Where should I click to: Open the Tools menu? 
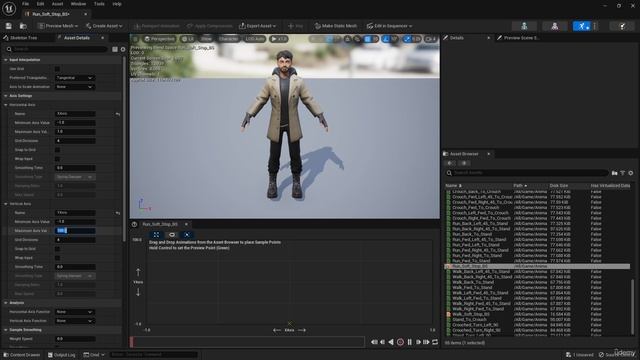pyautogui.click(x=99, y=4)
